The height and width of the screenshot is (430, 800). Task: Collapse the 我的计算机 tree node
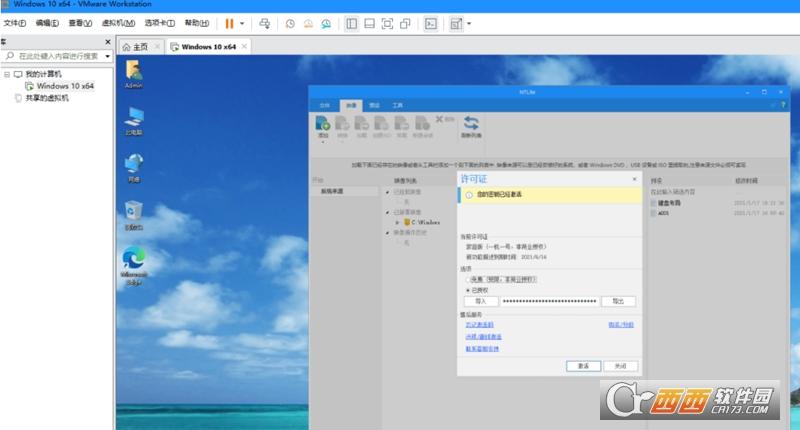pos(7,74)
